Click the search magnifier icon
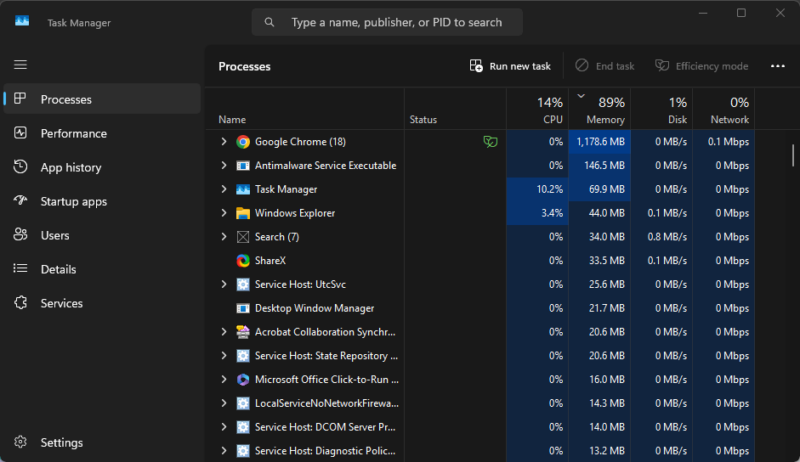Viewport: 800px width, 462px height. tap(269, 22)
